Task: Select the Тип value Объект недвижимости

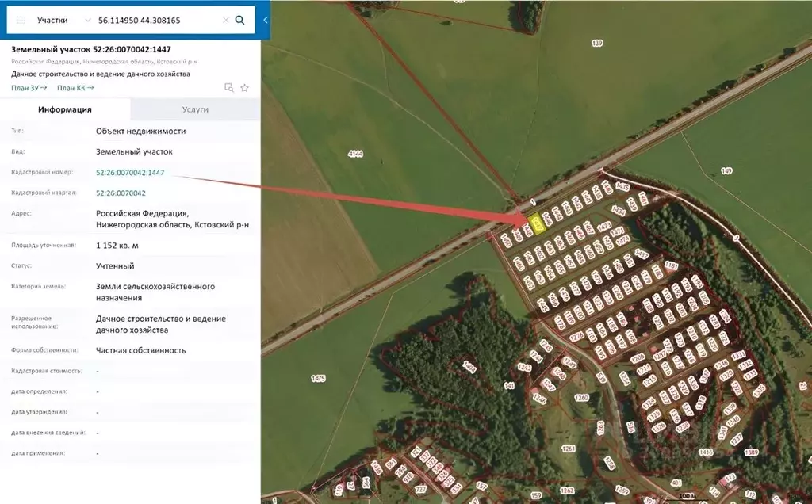Action: point(141,131)
